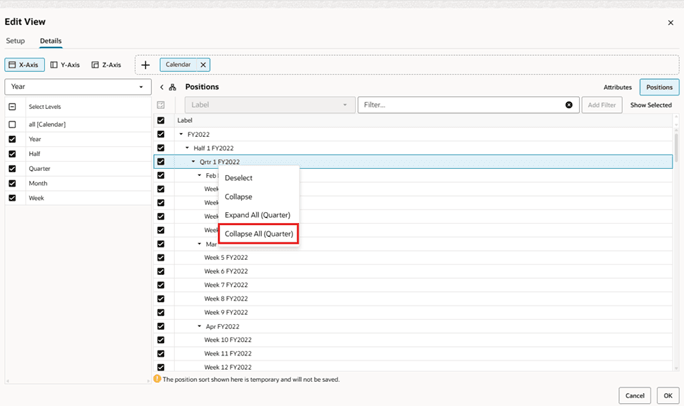
Task: Uncheck the Label header checkbox
Action: 161,120
